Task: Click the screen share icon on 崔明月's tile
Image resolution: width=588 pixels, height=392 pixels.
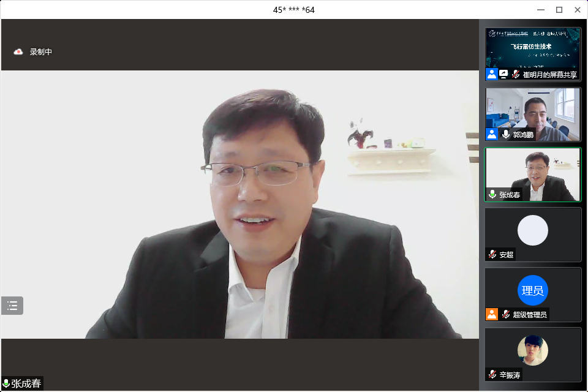Action: [x=503, y=74]
